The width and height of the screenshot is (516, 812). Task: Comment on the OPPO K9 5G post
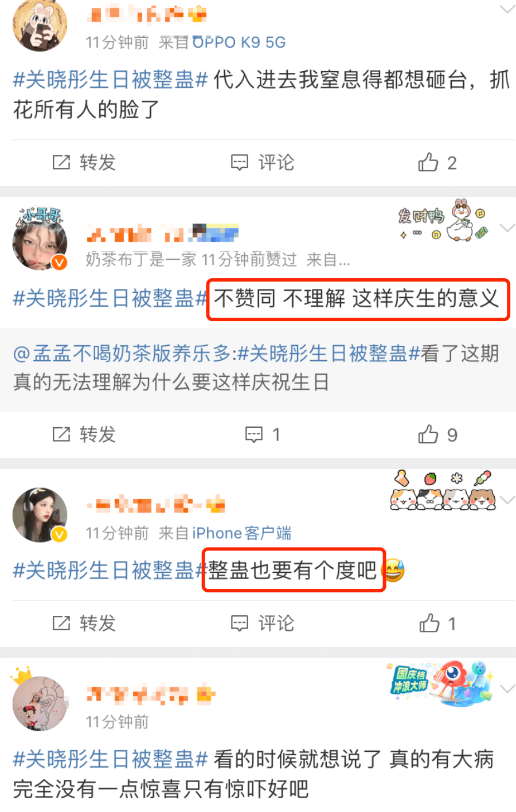[263, 163]
